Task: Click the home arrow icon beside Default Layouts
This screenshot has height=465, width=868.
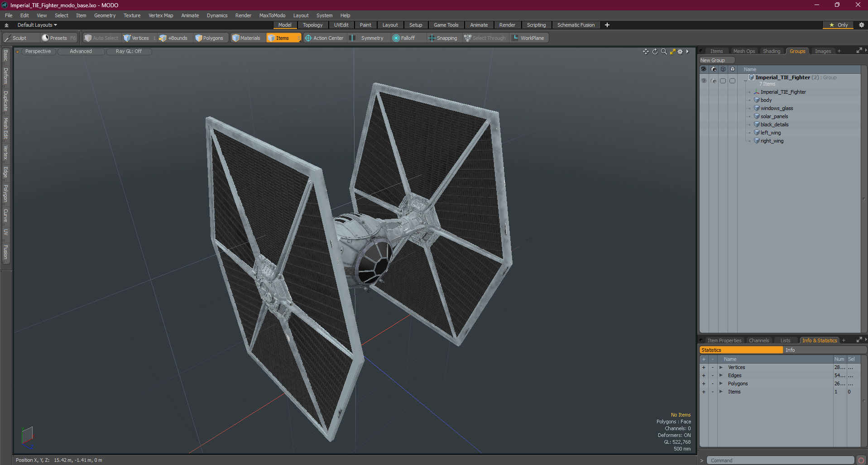Action: click(6, 25)
